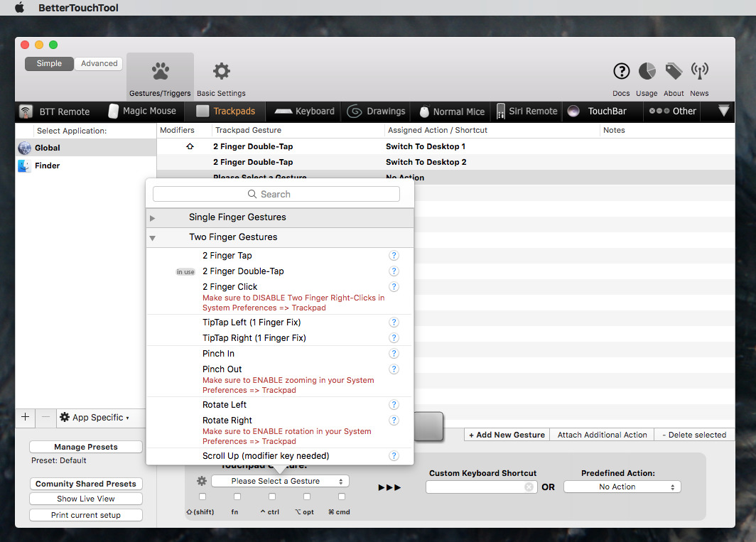Clear the custom keyboard shortcut field
Viewport: 756px width, 542px height.
[x=529, y=487]
